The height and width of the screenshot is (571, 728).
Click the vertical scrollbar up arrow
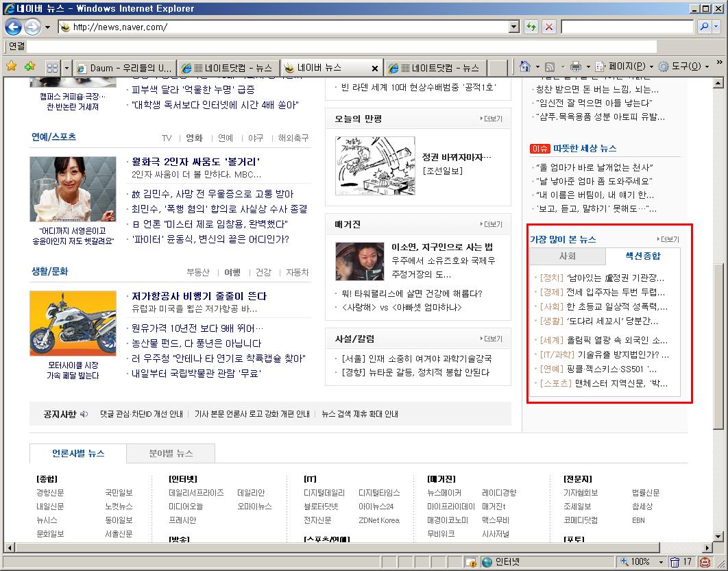click(x=718, y=84)
